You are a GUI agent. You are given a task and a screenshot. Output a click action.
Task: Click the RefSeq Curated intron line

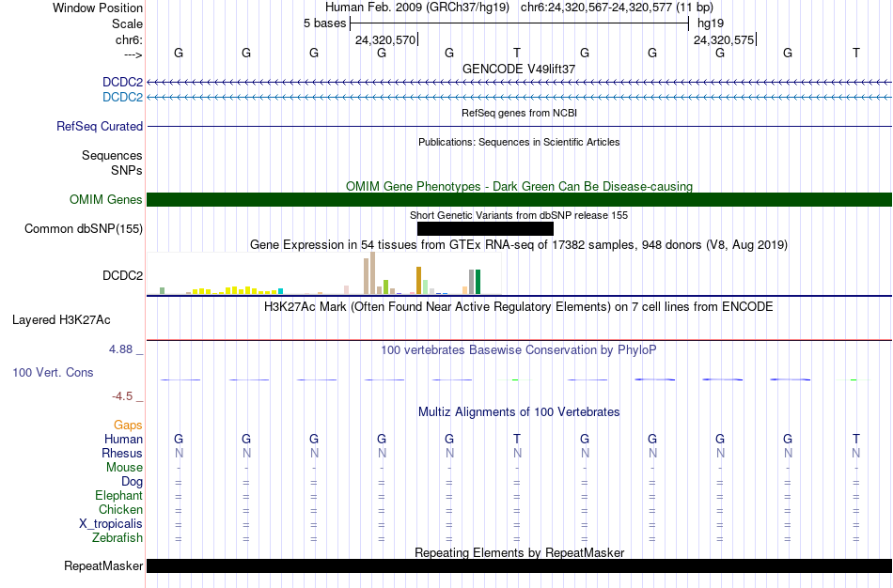pos(520,127)
